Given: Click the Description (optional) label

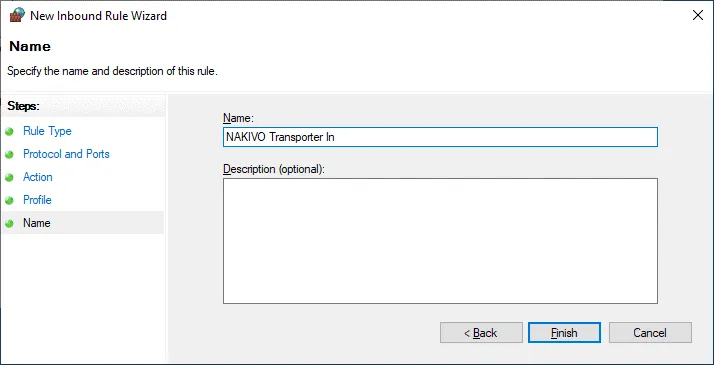Looking at the screenshot, I should coord(275,169).
